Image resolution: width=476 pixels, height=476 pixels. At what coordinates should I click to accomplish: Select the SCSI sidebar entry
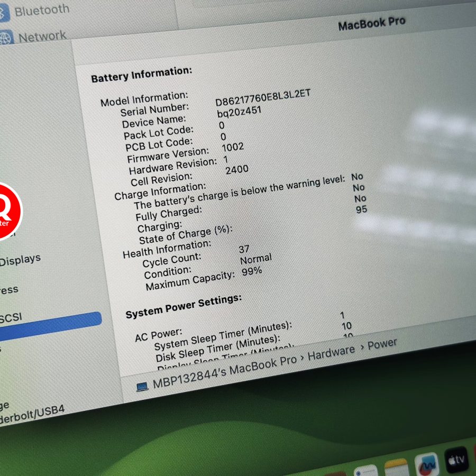11,317
